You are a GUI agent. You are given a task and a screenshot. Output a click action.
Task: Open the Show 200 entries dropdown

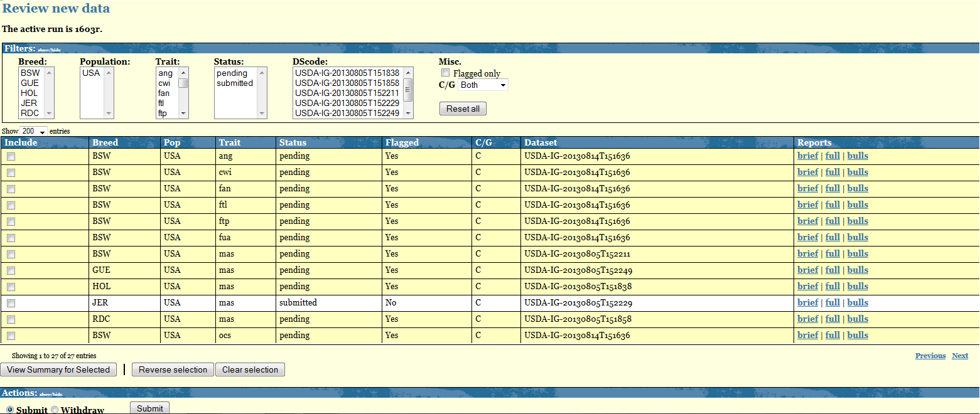pos(34,131)
